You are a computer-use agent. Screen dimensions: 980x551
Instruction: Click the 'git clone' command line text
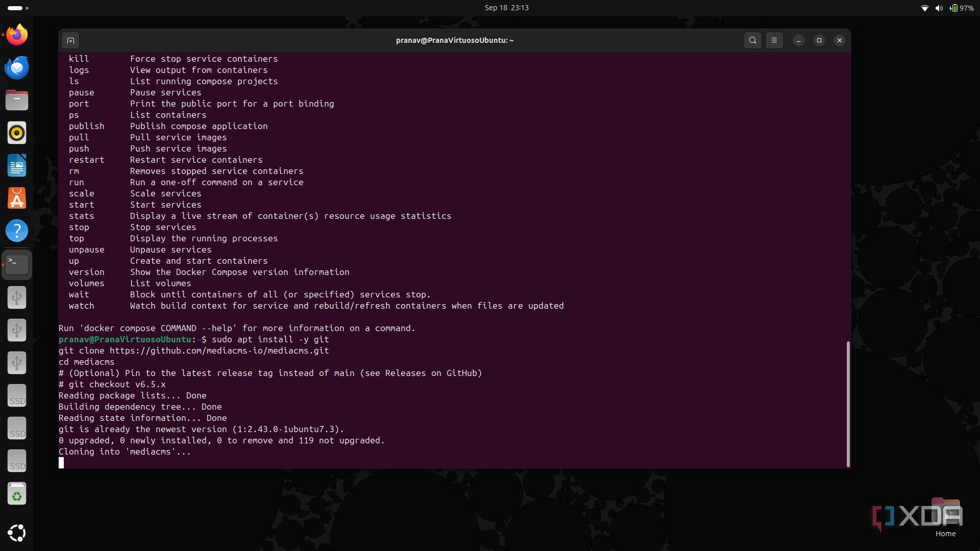[193, 350]
